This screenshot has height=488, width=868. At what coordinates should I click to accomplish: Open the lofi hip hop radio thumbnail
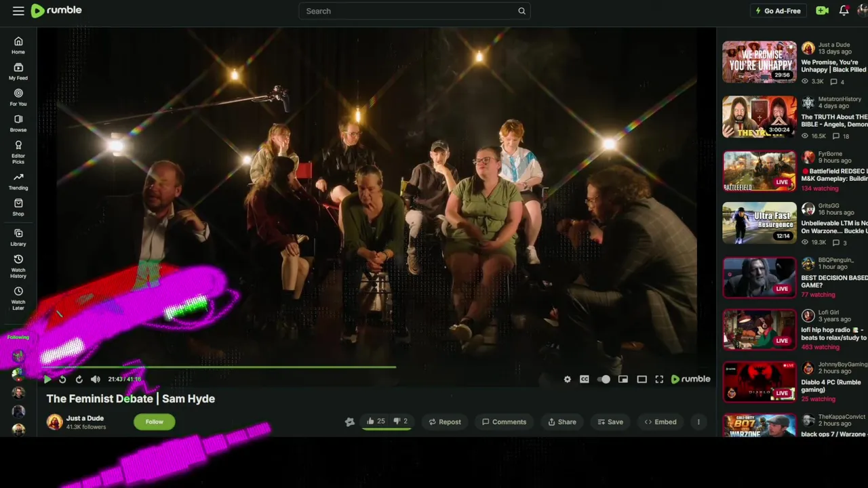pyautogui.click(x=759, y=329)
